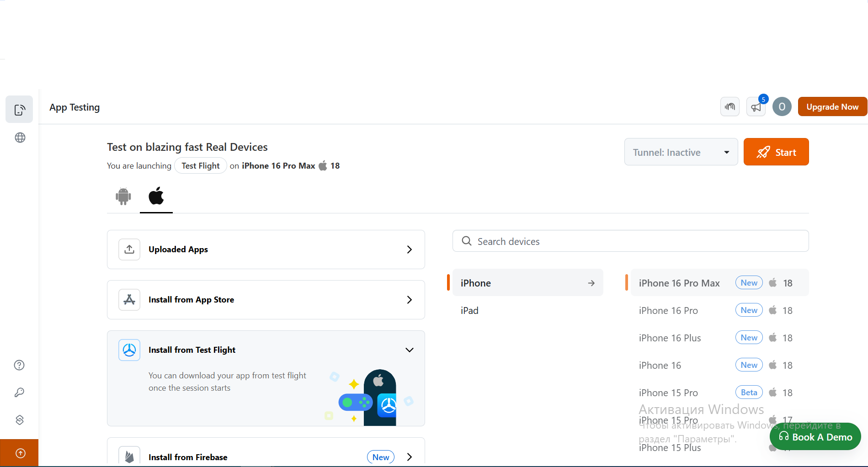Click the Upgrade Now button
Screen dimensions: 868x467
coord(832,107)
